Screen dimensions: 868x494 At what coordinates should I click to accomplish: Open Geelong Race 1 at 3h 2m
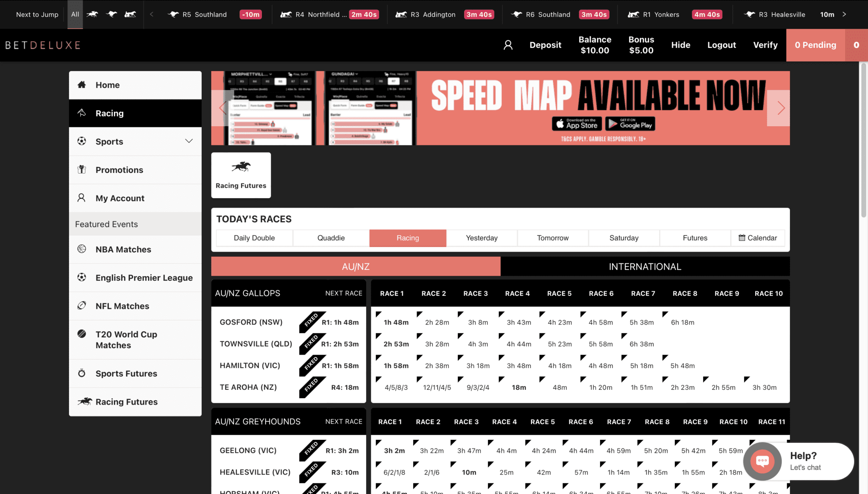[x=394, y=451]
